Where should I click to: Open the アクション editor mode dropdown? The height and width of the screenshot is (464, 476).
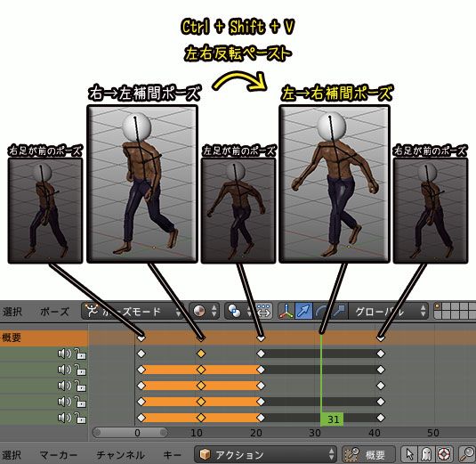coord(265,454)
